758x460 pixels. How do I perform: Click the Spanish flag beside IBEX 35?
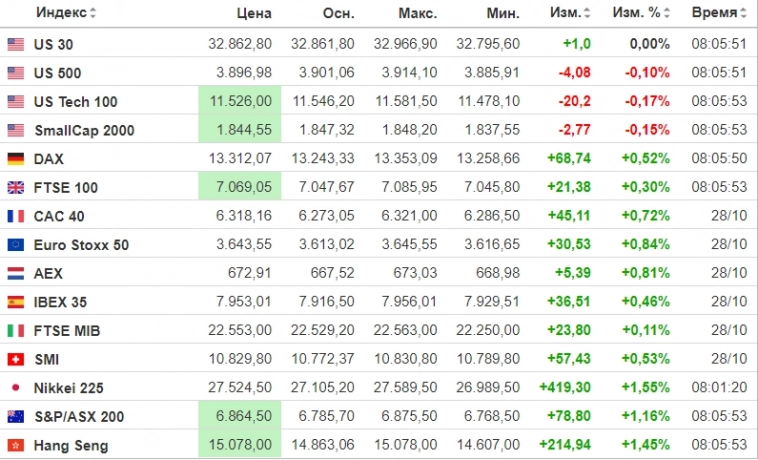[16, 302]
